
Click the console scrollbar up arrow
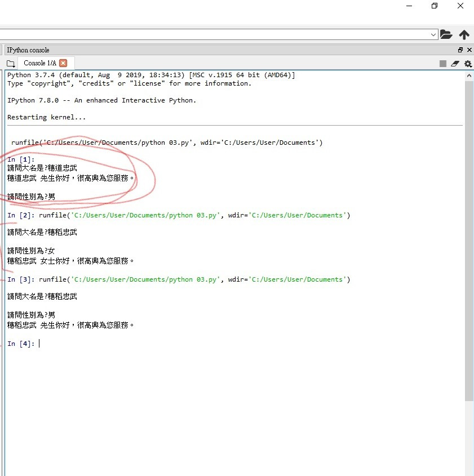[469, 75]
